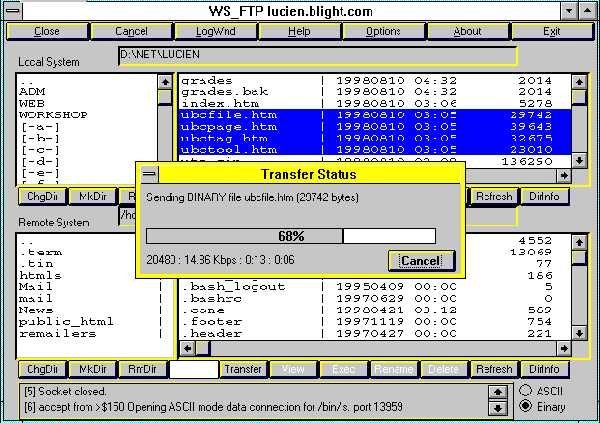This screenshot has width=600, height=423.
Task: Select Binary transfer mode
Action: (526, 406)
